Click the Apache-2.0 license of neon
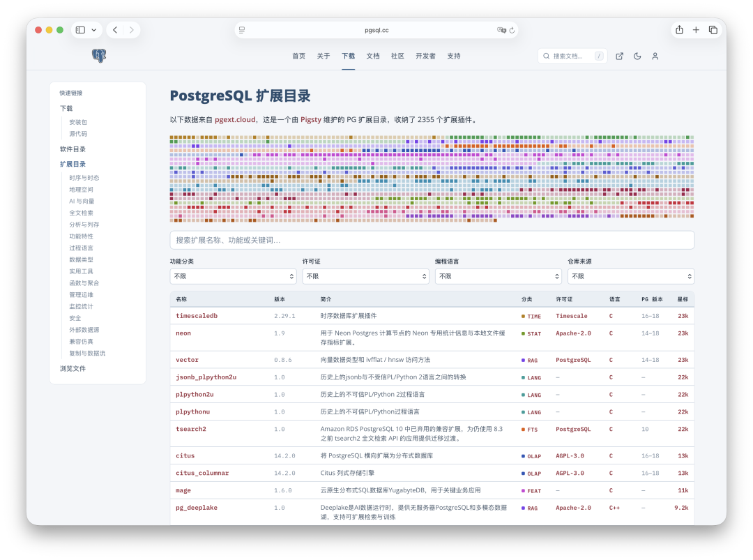 tap(573, 333)
